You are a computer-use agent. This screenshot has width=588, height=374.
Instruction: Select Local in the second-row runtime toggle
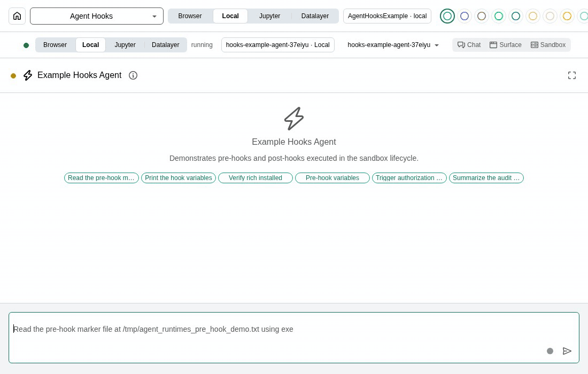pyautogui.click(x=90, y=45)
